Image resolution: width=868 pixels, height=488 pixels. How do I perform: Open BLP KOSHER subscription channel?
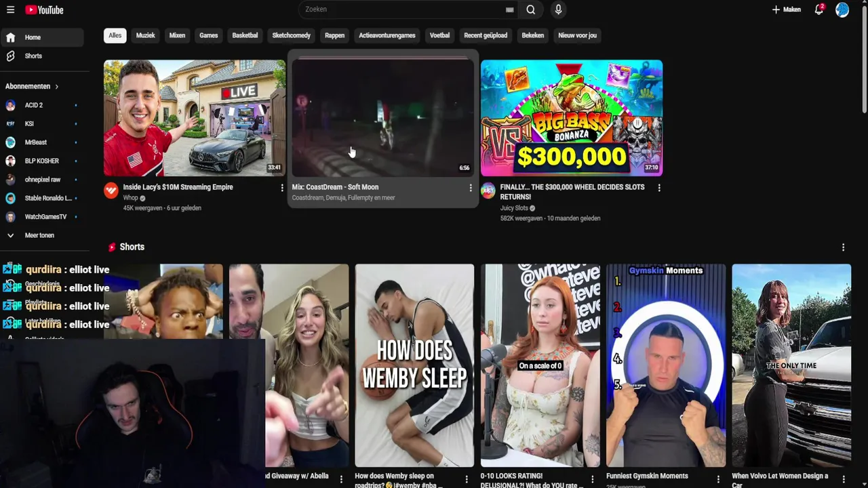pyautogui.click(x=42, y=161)
